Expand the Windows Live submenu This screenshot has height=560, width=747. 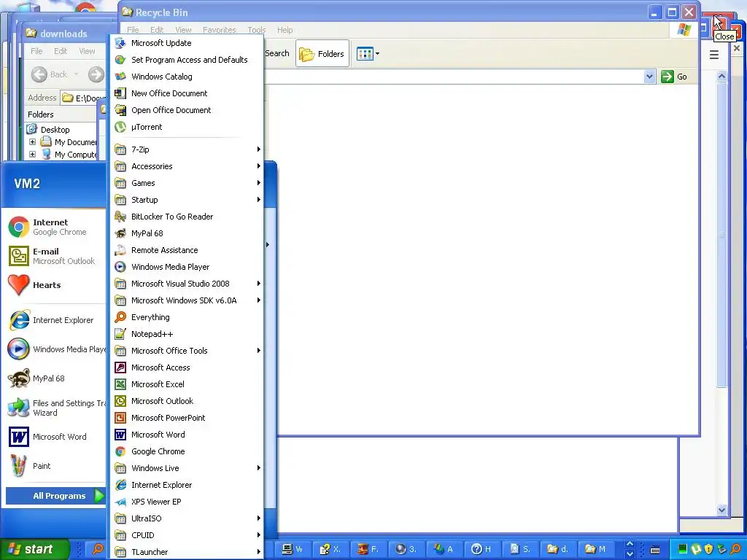pos(187,468)
